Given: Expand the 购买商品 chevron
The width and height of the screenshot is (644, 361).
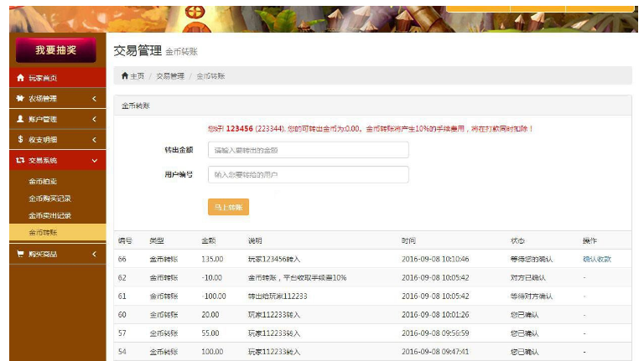Looking at the screenshot, I should click(95, 254).
